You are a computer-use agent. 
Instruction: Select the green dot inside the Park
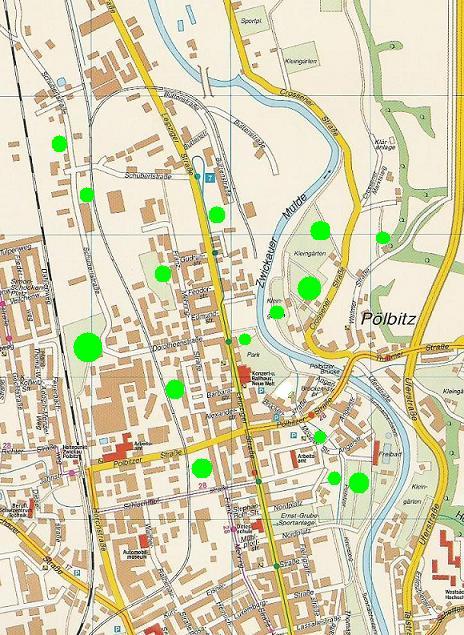(245, 339)
